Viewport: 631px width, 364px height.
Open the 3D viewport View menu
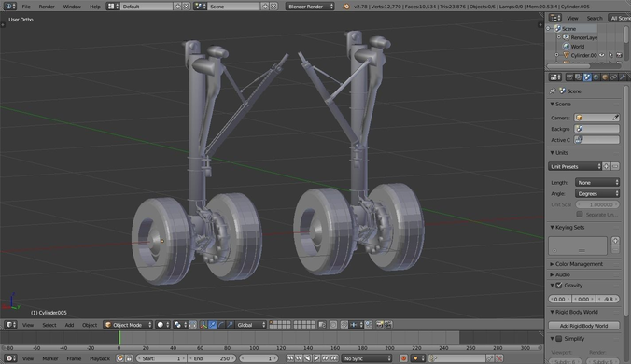[x=28, y=325]
